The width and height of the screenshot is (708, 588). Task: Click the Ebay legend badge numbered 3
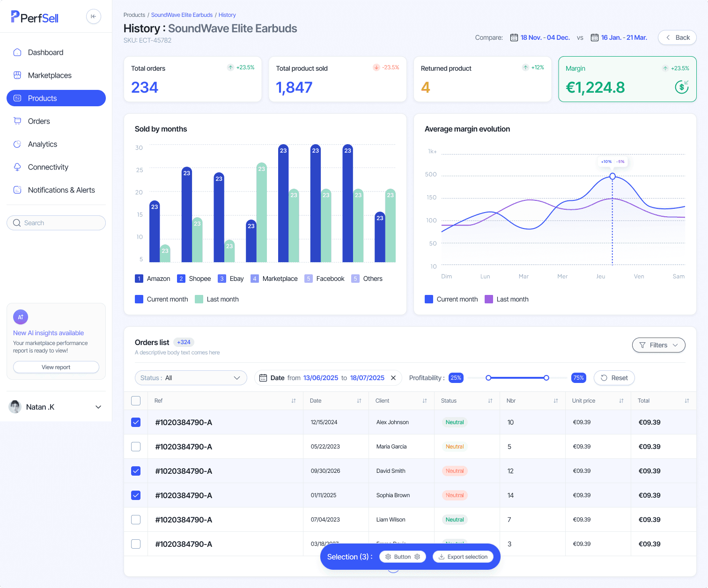[222, 279]
